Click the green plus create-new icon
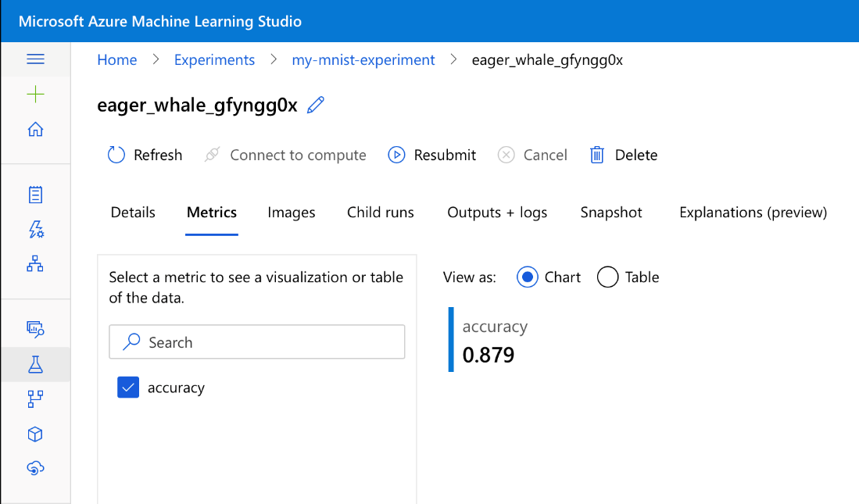 coord(36,95)
